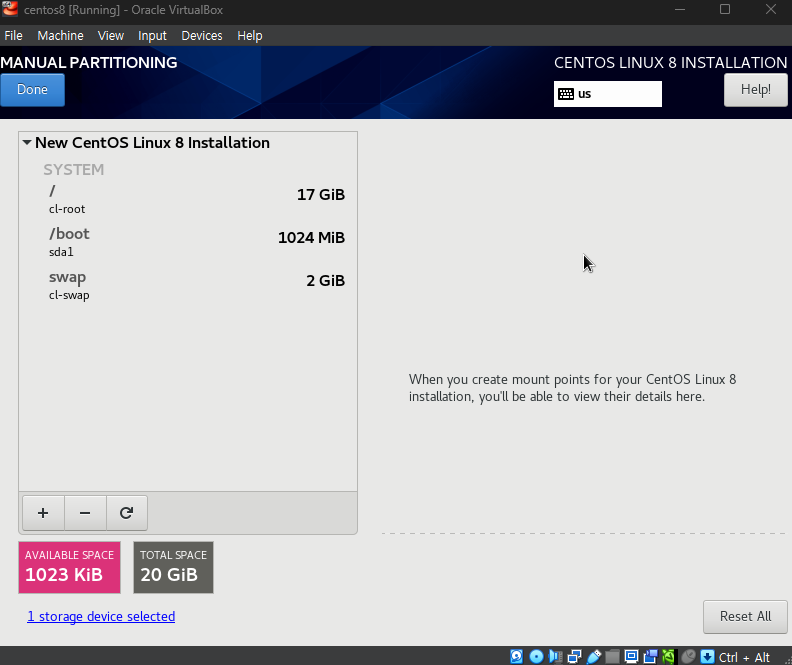Click the minus button to remove mount point

85,513
